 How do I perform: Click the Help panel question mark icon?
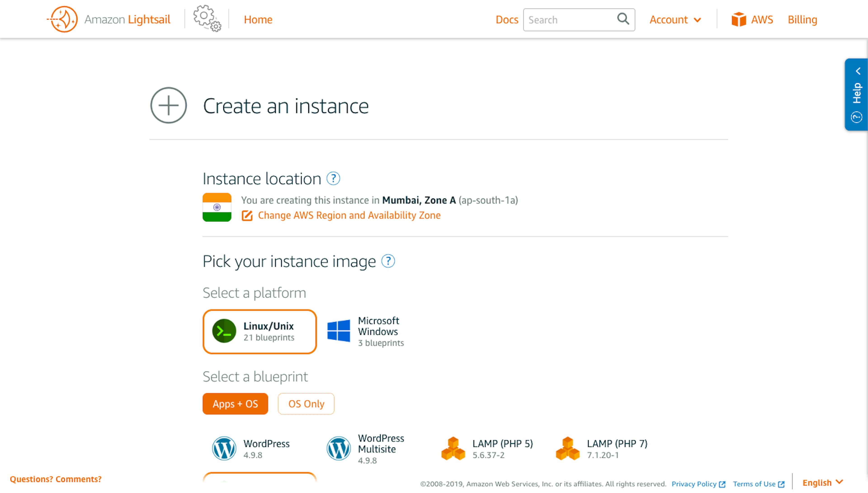(857, 117)
